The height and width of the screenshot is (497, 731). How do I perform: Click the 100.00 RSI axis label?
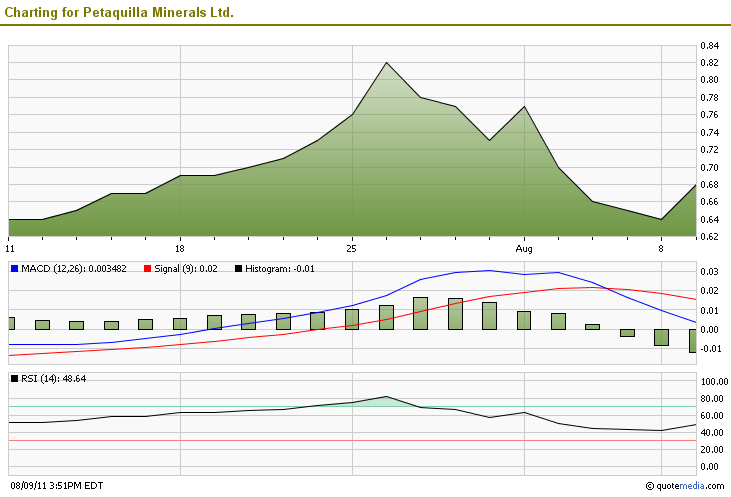[714, 382]
